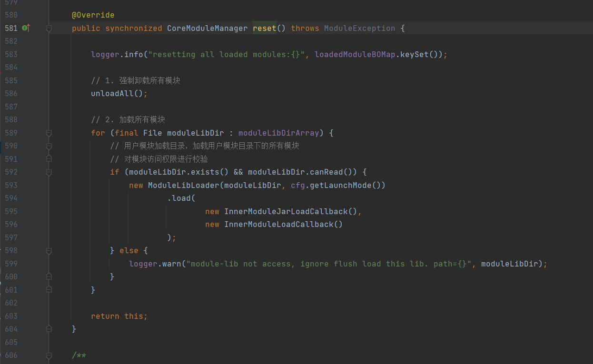Screen dimensions: 593x364
Task: Fold the comment block at line 590
Action: [x=49, y=146]
